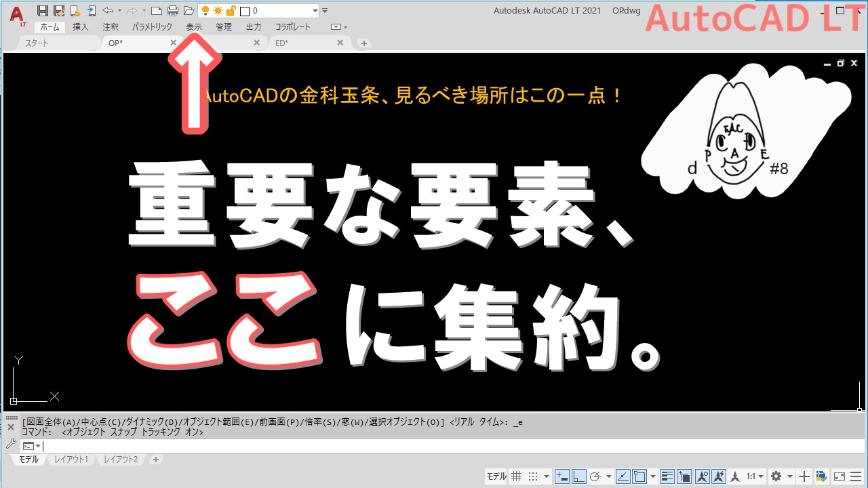Click the Plot icon in the Quick Access toolbar
868x488 pixels.
[172, 10]
